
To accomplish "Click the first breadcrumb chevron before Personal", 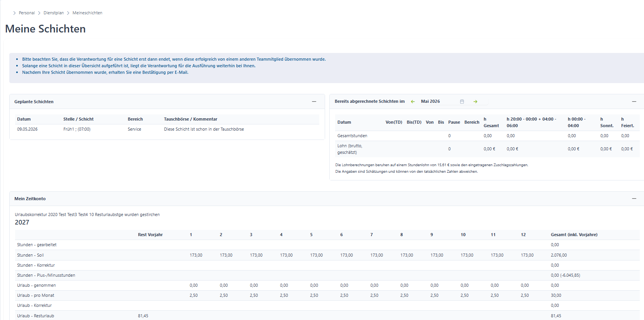I will (x=14, y=13).
